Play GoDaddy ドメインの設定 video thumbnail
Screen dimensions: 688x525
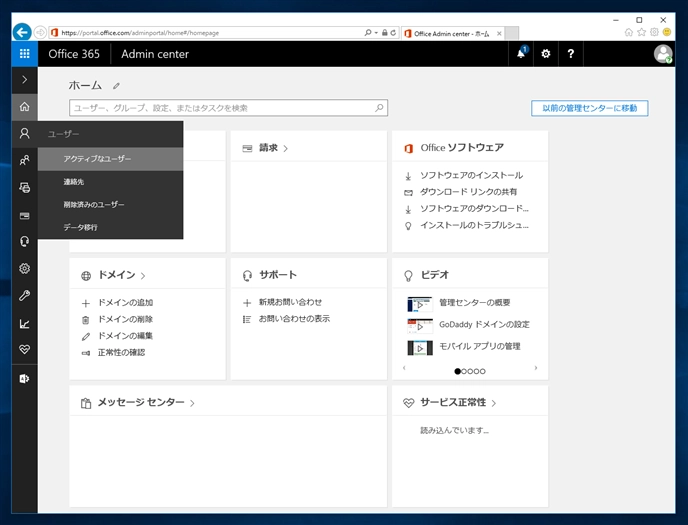tap(420, 326)
